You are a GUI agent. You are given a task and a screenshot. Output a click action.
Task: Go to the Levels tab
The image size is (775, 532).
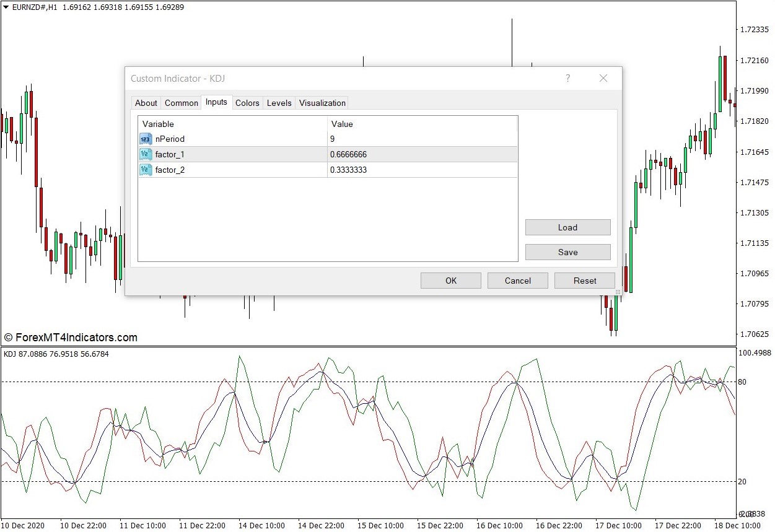279,103
